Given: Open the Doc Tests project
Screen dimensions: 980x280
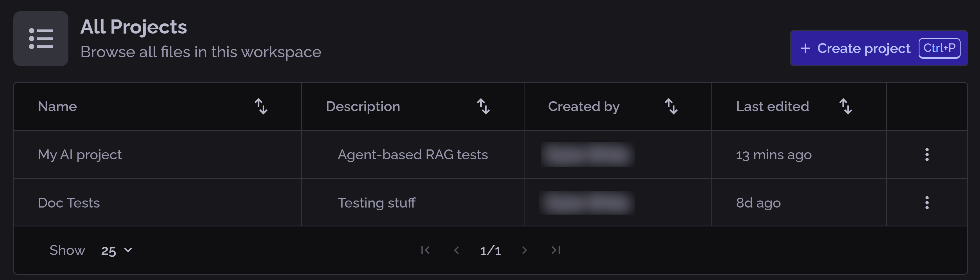Looking at the screenshot, I should point(69,203).
